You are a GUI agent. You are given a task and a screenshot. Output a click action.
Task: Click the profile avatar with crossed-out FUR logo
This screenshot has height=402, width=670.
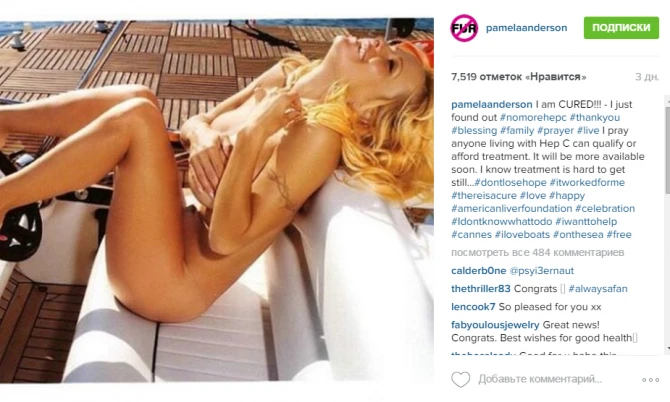pyautogui.click(x=464, y=28)
